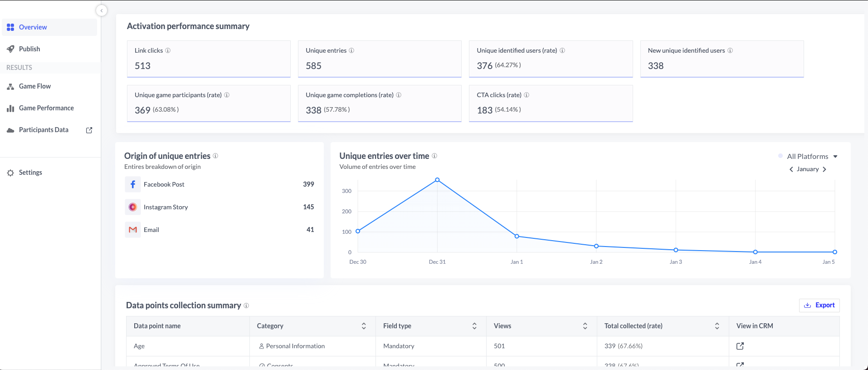Sort table by Views column
This screenshot has width=868, height=370.
point(585,326)
